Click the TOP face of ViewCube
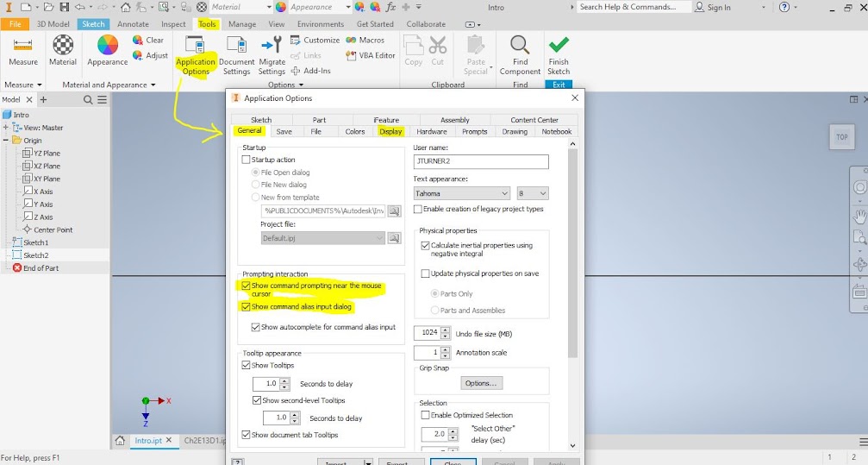868x465 pixels. click(841, 137)
